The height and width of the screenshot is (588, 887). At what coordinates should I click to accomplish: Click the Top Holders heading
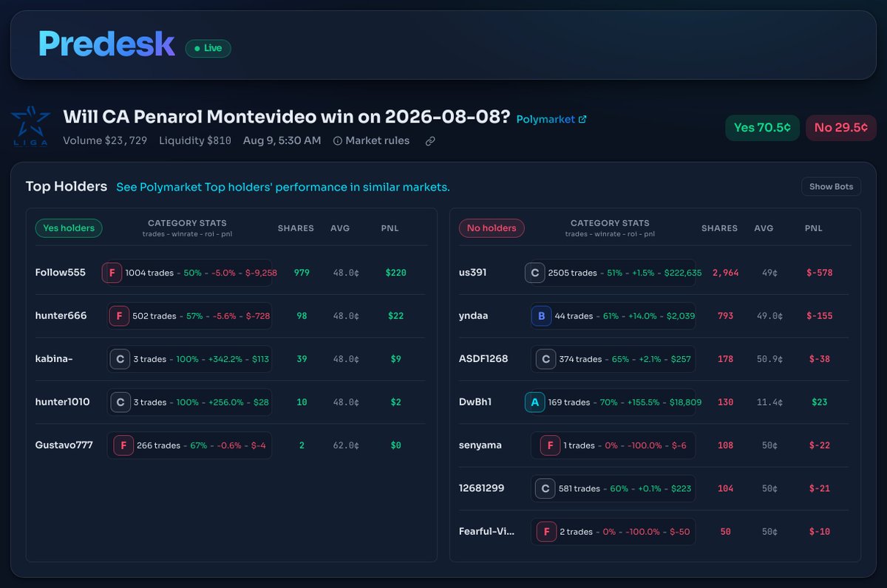click(67, 186)
